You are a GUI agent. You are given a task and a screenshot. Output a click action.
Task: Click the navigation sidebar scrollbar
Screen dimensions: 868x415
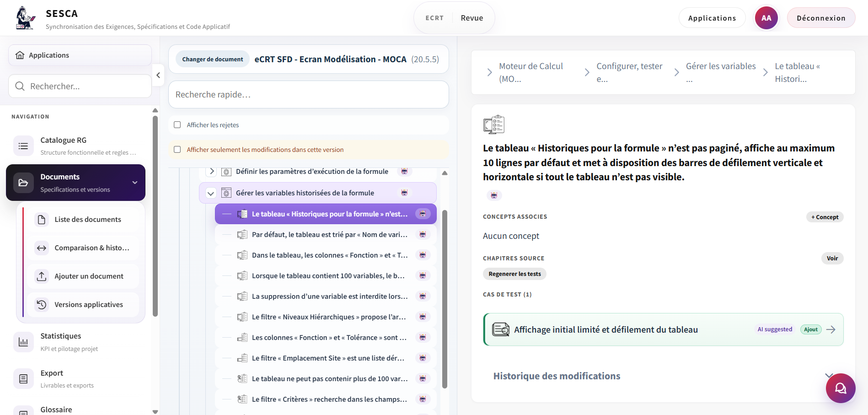pos(155,216)
